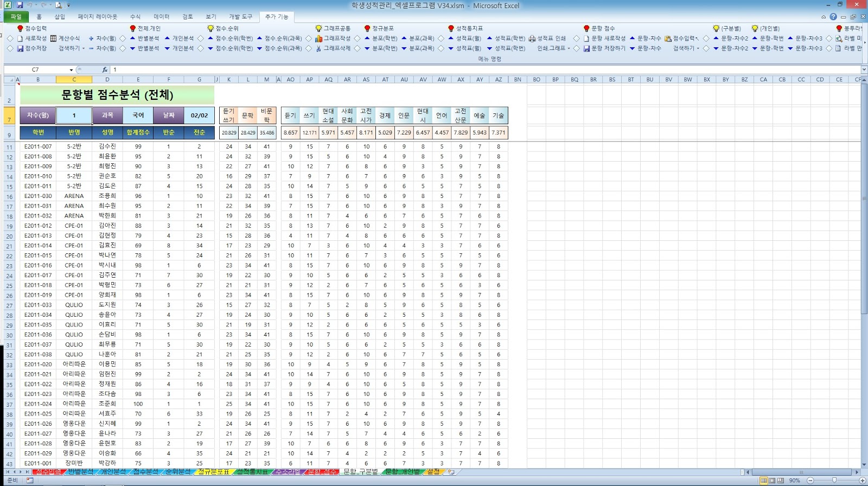Click the vertical scrollbar thumb
Screen dimensions: 868x486
[864, 198]
